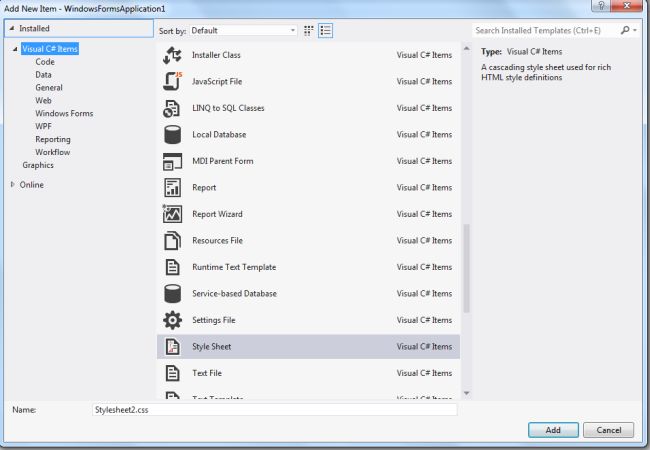This screenshot has height=450, width=650.
Task: Select the MDI Parent Form label
Action: click(223, 161)
